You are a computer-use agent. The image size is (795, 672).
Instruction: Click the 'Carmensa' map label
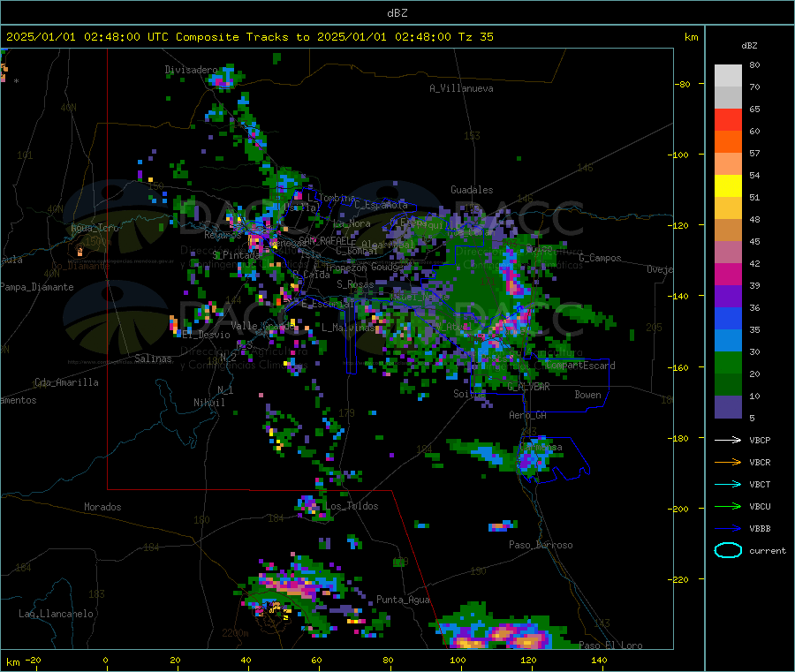pyautogui.click(x=541, y=447)
